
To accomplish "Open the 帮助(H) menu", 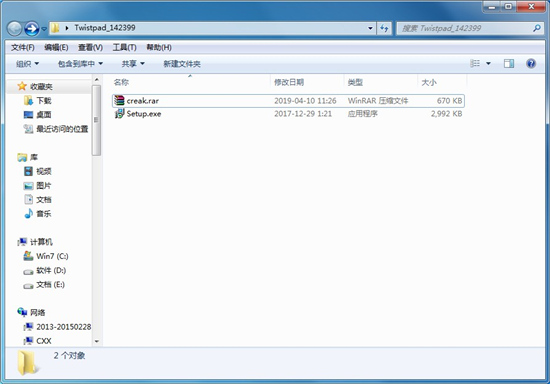I will pos(159,47).
